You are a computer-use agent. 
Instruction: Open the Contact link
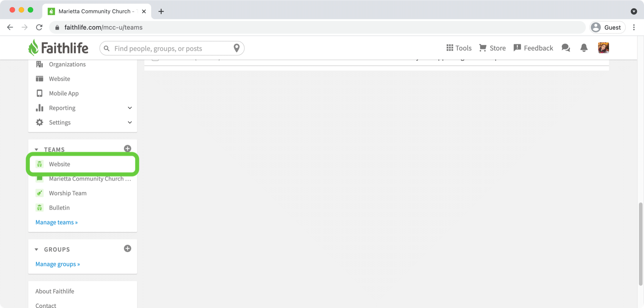(x=46, y=305)
